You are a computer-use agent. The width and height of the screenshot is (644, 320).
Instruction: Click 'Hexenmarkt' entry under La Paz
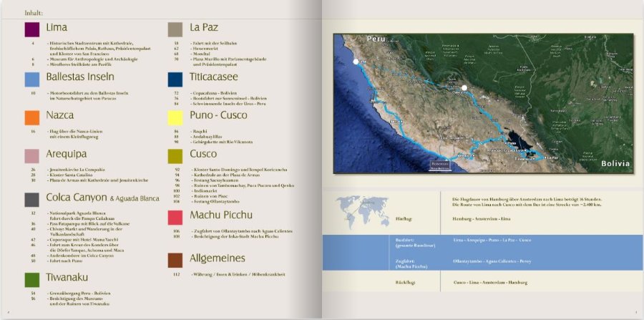coord(203,49)
